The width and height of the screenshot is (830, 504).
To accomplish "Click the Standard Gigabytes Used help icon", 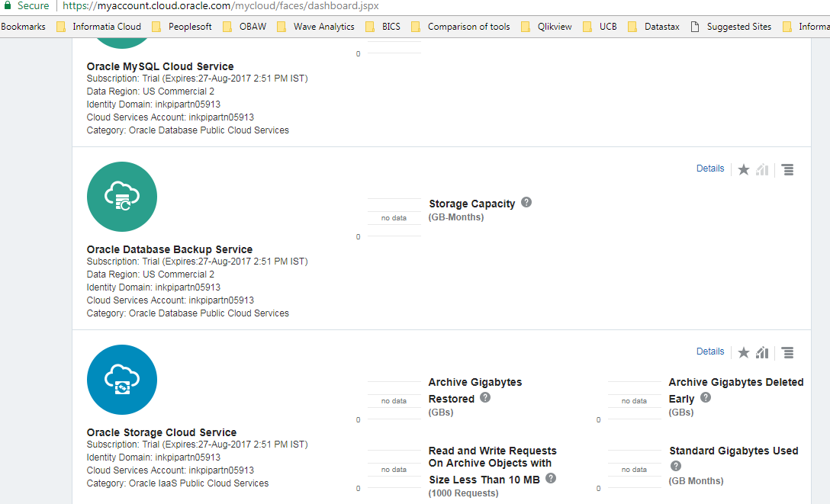I will click(676, 465).
